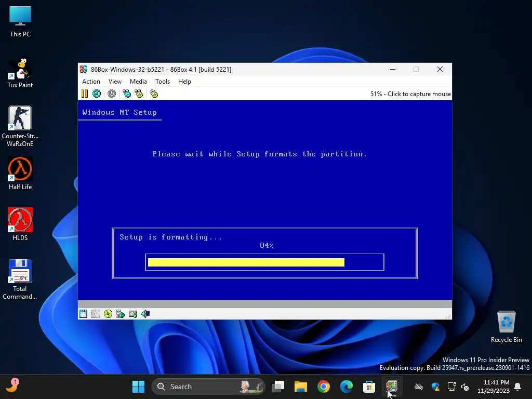The image size is (532, 399).
Task: Open the Help menu
Action: 184,82
